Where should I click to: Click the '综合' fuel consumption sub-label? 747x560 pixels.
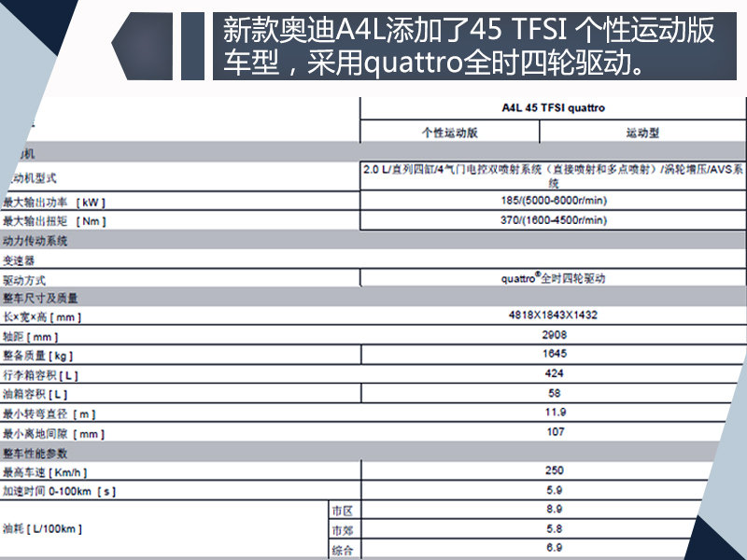click(x=342, y=551)
